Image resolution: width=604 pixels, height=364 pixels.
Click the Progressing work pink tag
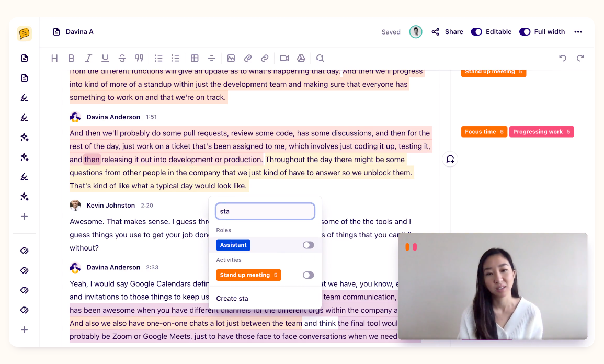pos(541,132)
